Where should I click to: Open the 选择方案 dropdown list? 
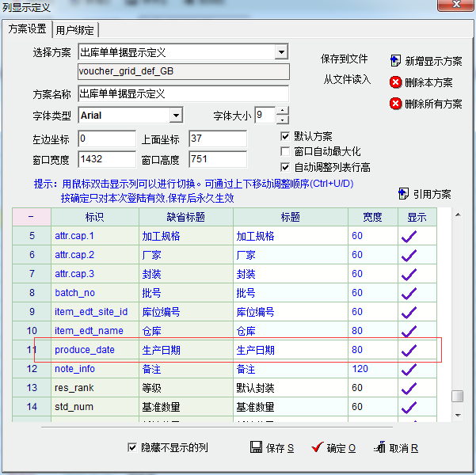point(281,53)
